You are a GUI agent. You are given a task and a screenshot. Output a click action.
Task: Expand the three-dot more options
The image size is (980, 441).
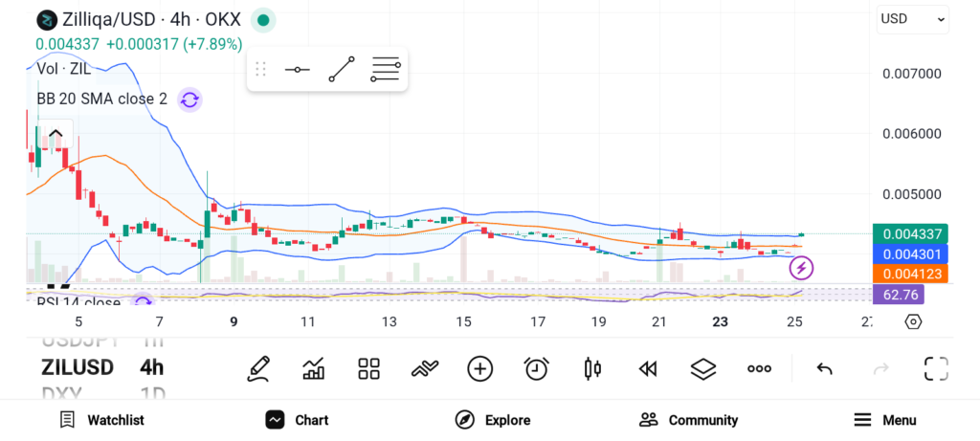tap(759, 368)
